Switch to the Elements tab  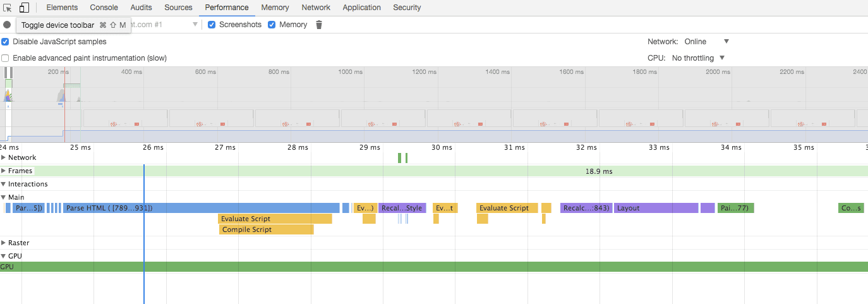coord(62,8)
